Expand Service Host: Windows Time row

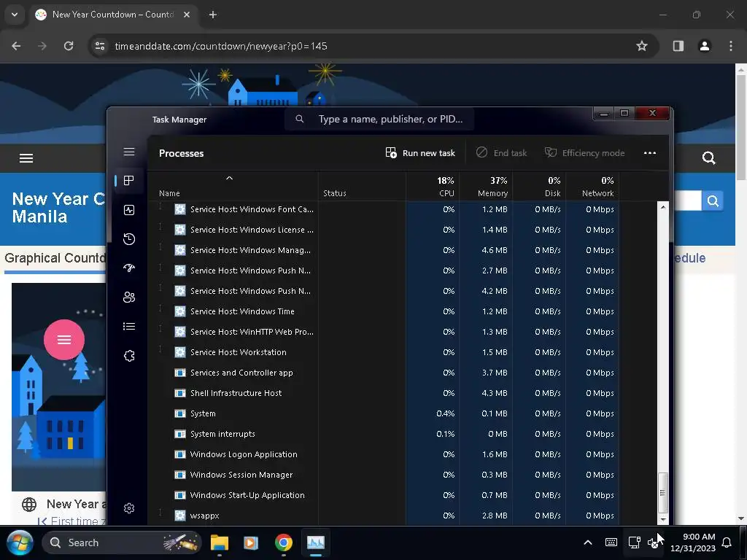tap(160, 308)
